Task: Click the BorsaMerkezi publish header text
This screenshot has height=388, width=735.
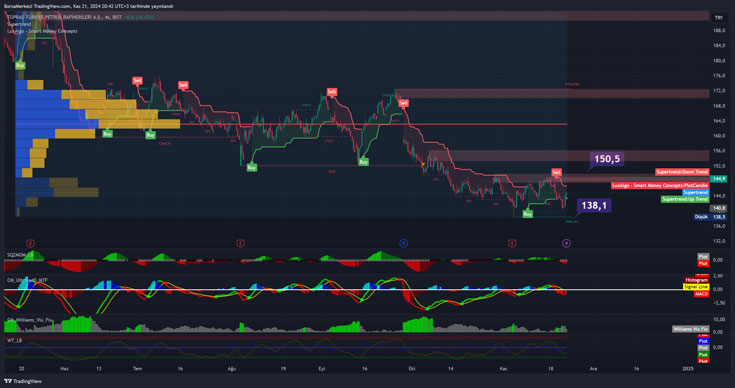Action: tap(89, 6)
